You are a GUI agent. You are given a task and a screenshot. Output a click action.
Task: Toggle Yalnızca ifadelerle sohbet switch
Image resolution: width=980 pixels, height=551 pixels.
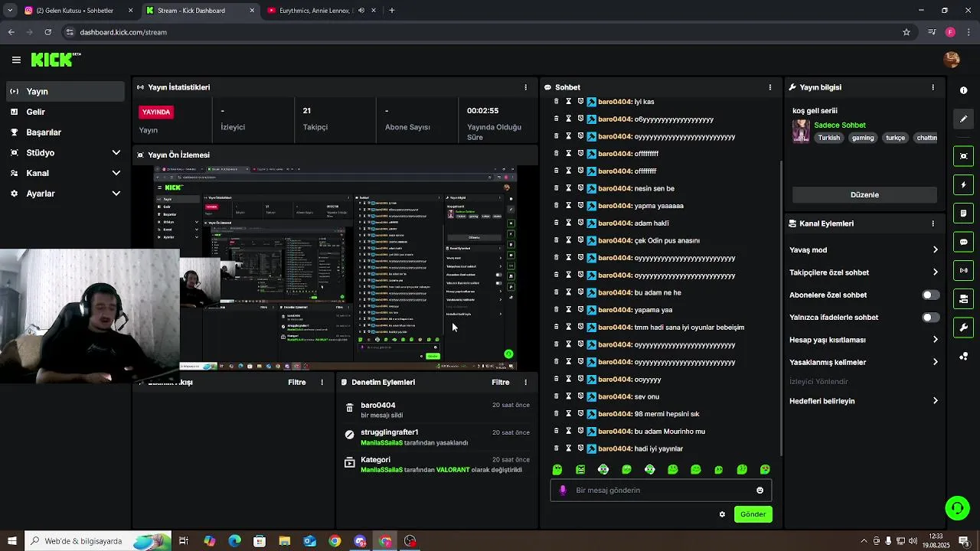click(930, 318)
